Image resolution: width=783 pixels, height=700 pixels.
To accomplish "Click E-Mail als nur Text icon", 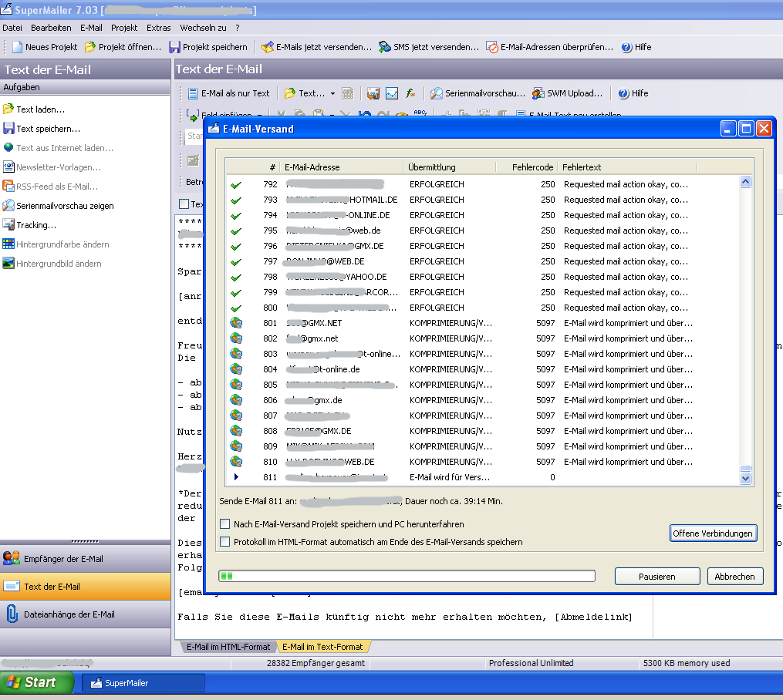I will 193,93.
